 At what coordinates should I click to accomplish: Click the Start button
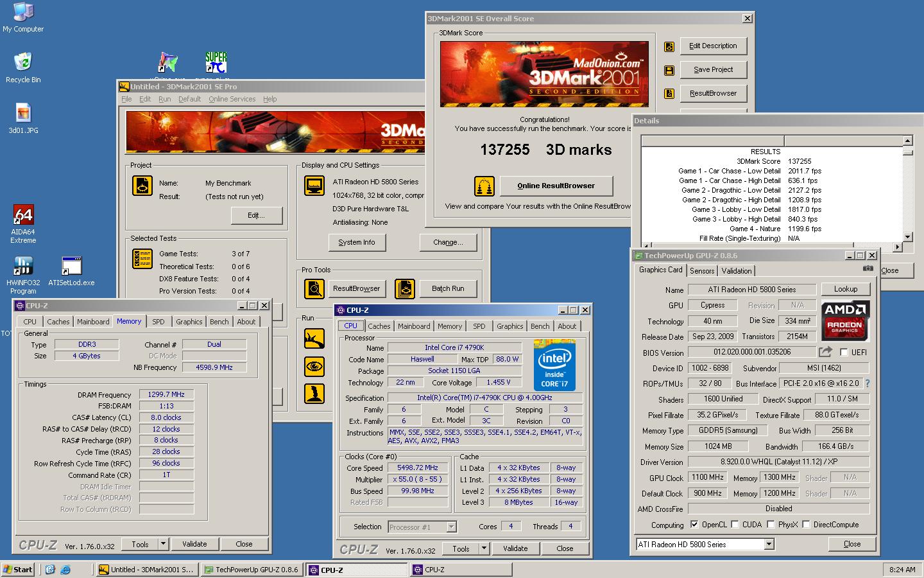18,570
